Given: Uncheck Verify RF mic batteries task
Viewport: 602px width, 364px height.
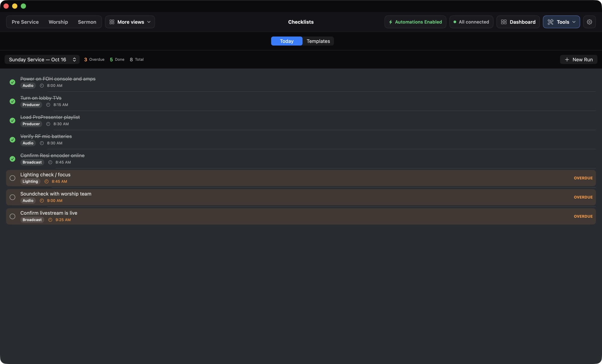Looking at the screenshot, I should pos(12,140).
